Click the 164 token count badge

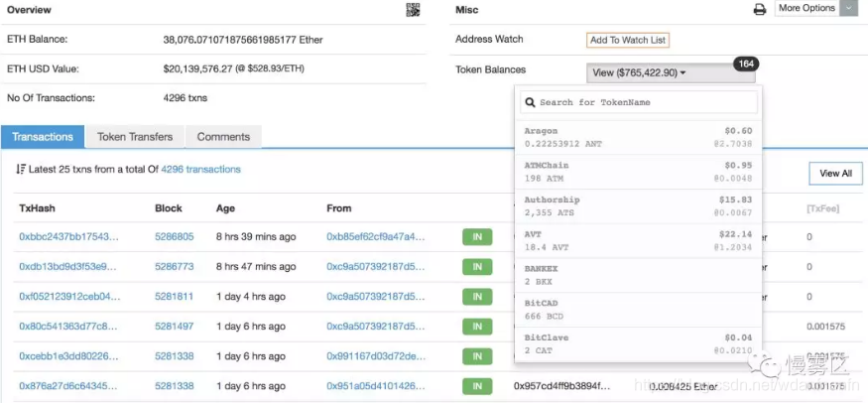click(x=746, y=64)
